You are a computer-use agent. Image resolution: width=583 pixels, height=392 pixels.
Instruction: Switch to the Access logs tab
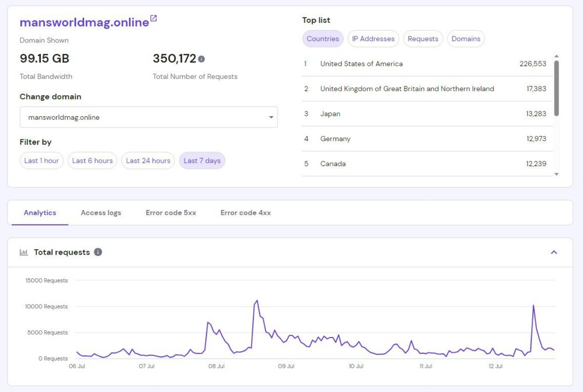tap(101, 213)
